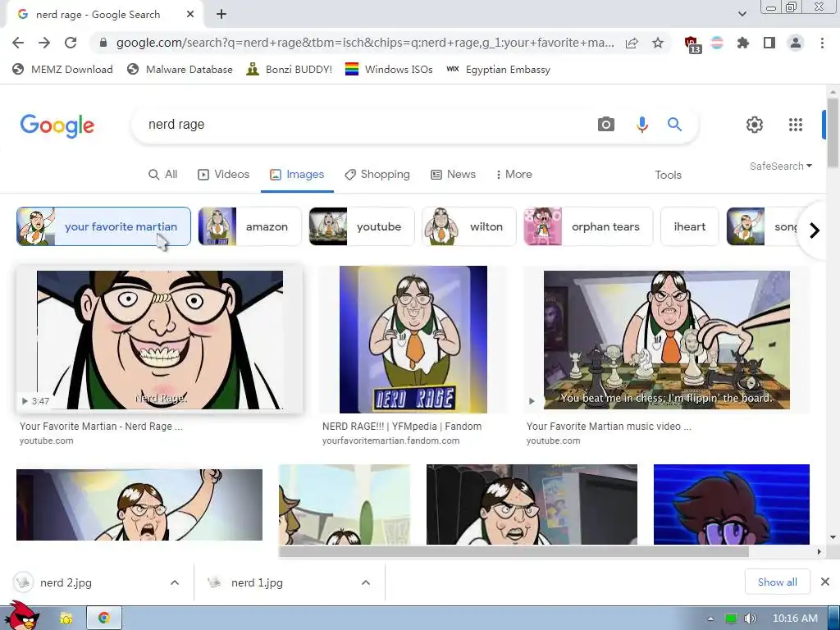This screenshot has width=840, height=630.
Task: Open Your Favorite Martian music video link
Action: tap(609, 427)
